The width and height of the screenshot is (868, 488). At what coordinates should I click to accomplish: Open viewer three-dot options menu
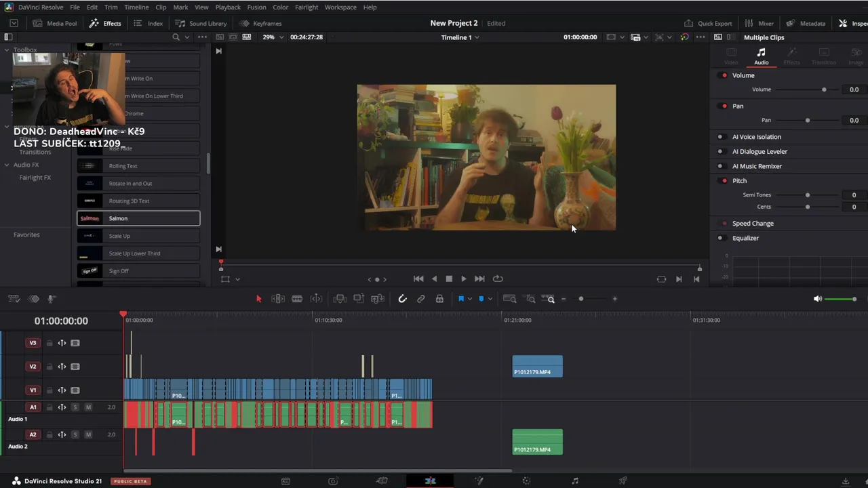(x=701, y=37)
